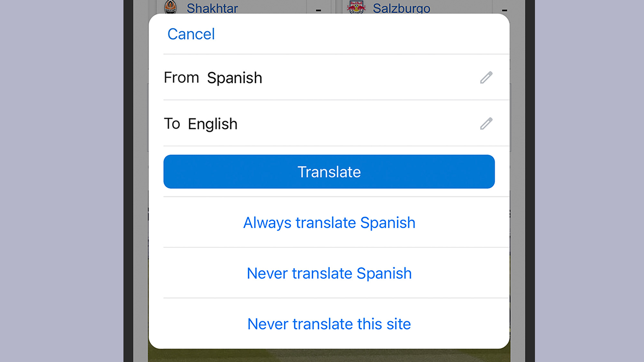This screenshot has height=362, width=644.
Task: Tap the "From" label
Action: pos(181,78)
